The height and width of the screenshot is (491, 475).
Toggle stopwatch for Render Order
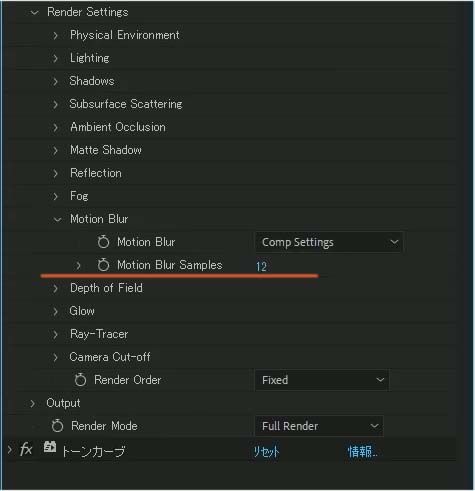(80, 380)
